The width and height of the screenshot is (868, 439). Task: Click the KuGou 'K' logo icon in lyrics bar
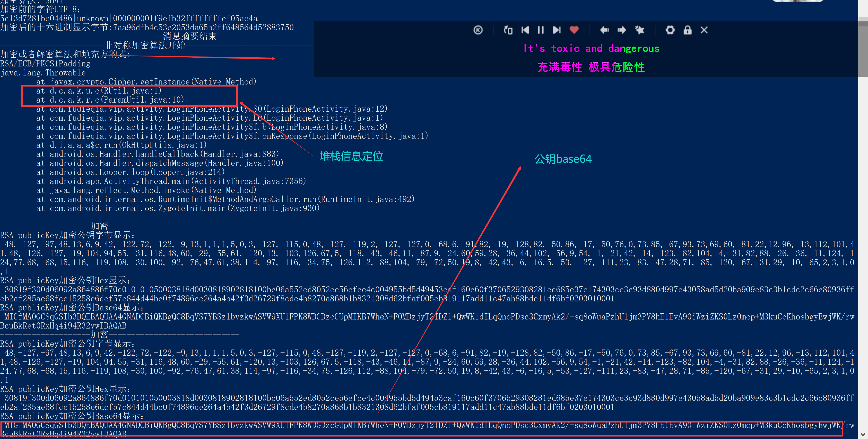(x=478, y=30)
